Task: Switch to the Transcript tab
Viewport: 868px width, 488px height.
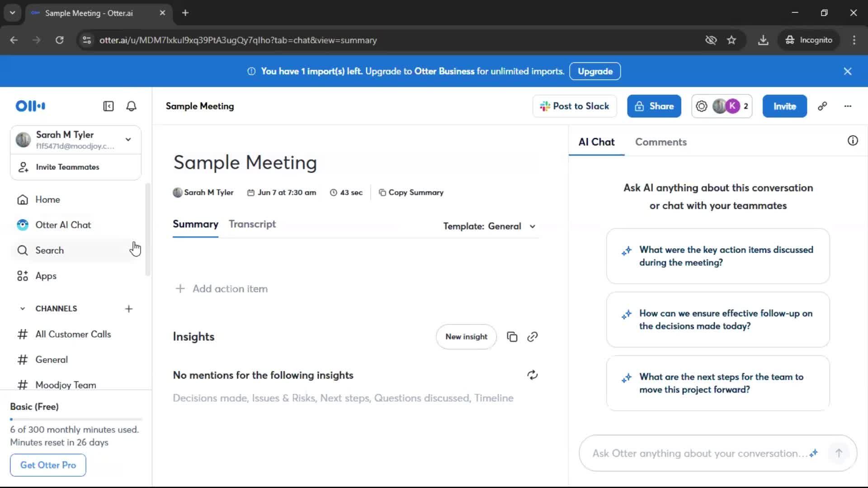Action: 252,224
